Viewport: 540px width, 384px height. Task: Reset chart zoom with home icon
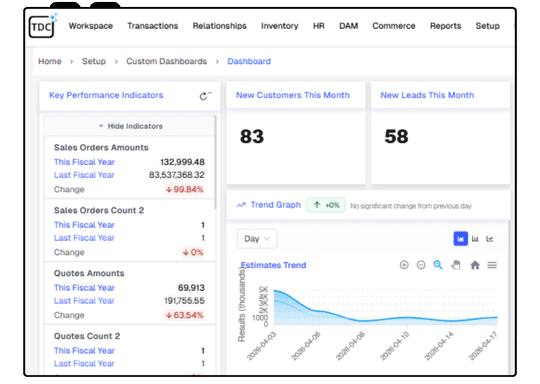click(x=475, y=265)
